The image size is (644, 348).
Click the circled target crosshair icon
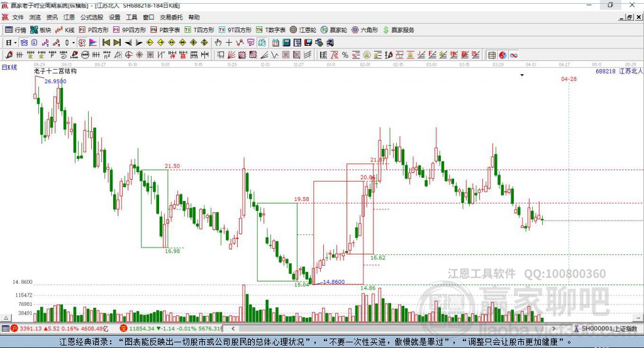(x=128, y=55)
